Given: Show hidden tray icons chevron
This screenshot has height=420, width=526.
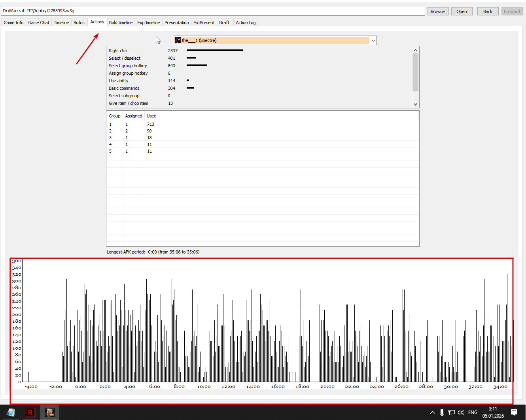Looking at the screenshot, I should coord(433,412).
